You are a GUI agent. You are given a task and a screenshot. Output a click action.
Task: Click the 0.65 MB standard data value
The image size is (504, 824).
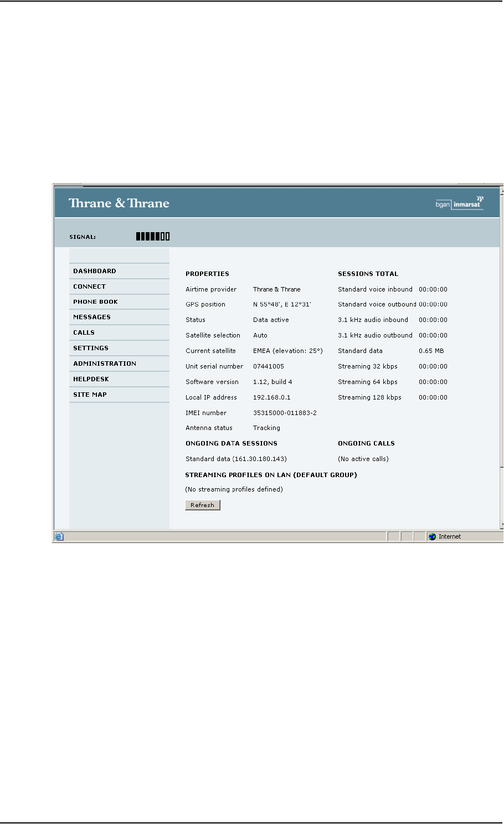pyautogui.click(x=431, y=351)
